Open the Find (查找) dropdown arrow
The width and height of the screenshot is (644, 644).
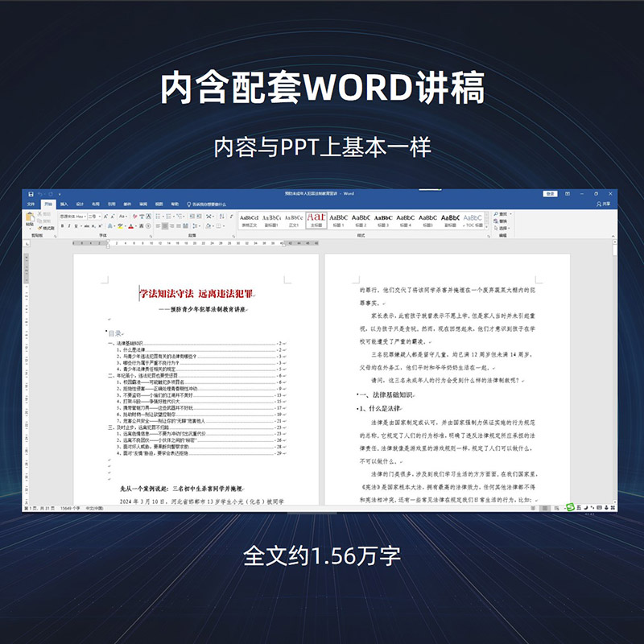pyautogui.click(x=510, y=214)
